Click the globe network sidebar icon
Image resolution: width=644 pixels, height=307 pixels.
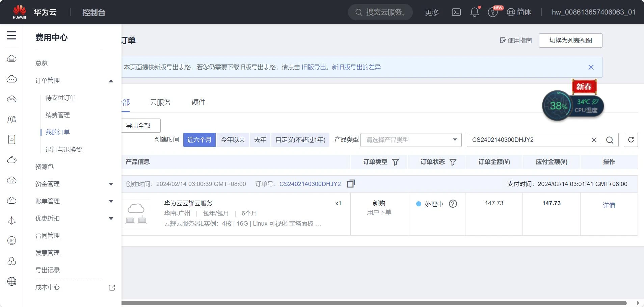[x=12, y=281]
